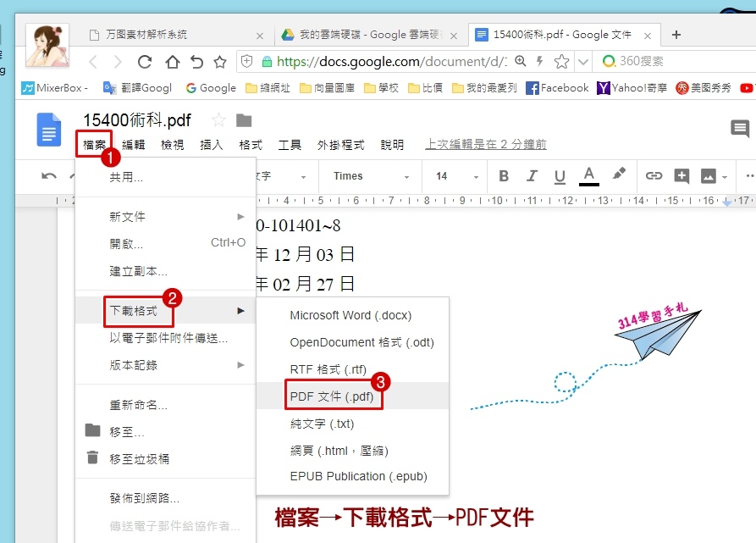Close the 15400術科.pdf tab
The image size is (756, 543).
click(x=648, y=36)
